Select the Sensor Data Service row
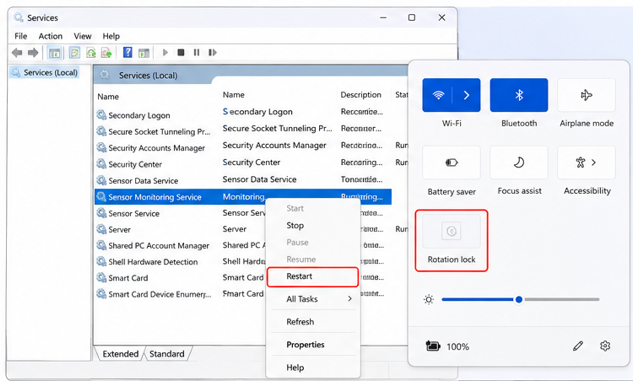633x381 pixels. pos(243,180)
